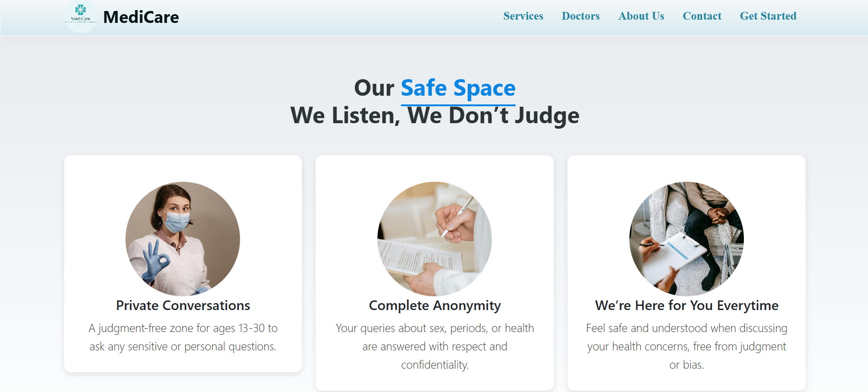Select the masked nurse circular photo
Screen dimensions: 868x392
click(183, 239)
